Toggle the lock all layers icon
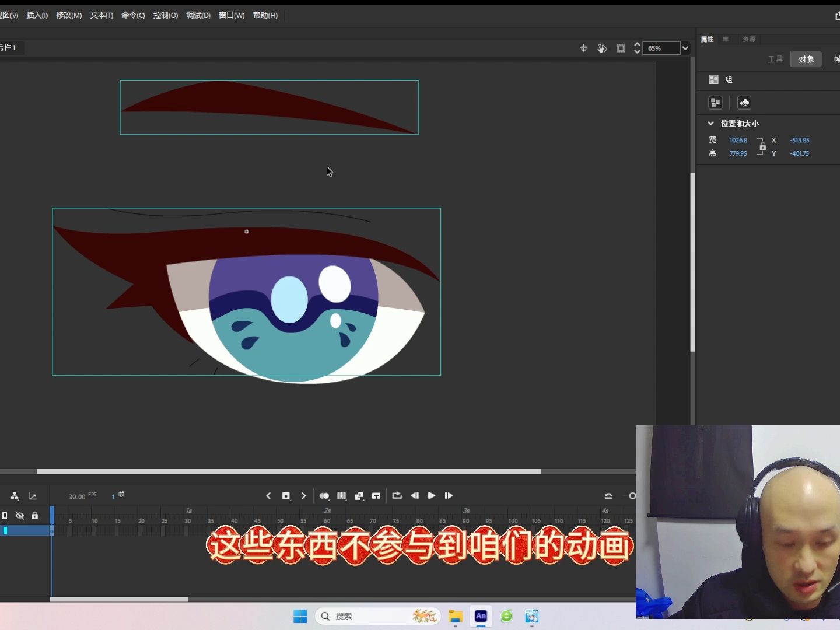The width and height of the screenshot is (840, 630). (x=34, y=515)
